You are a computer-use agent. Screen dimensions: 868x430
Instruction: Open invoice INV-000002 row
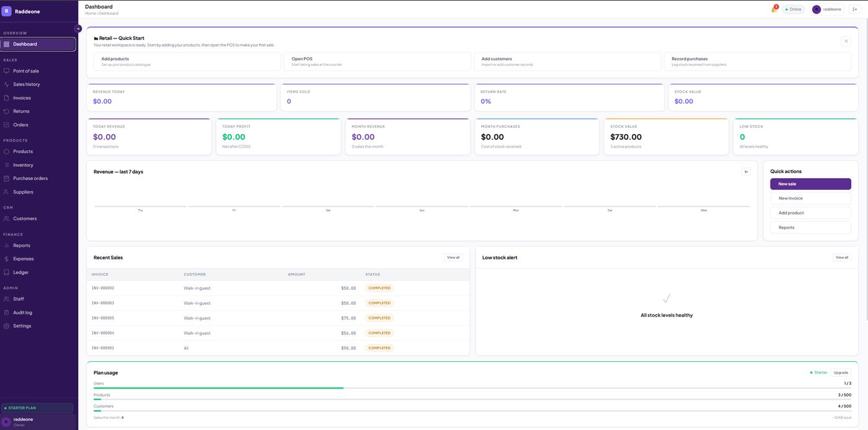point(278,288)
